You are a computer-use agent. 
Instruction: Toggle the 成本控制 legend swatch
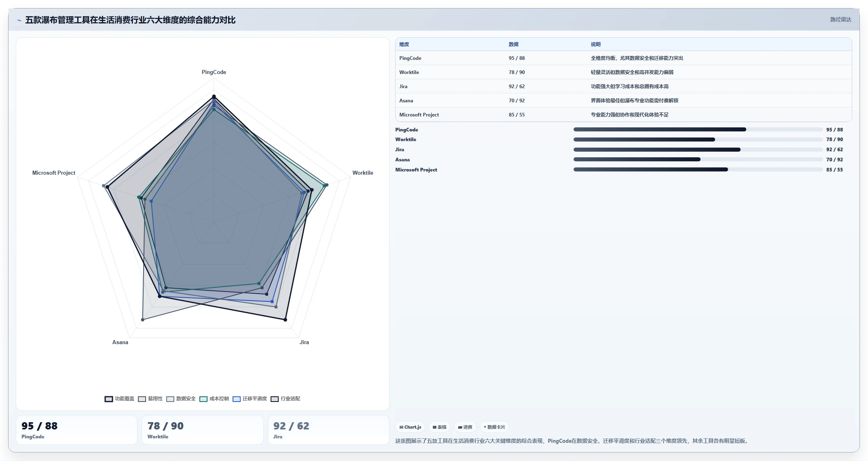[x=203, y=399]
